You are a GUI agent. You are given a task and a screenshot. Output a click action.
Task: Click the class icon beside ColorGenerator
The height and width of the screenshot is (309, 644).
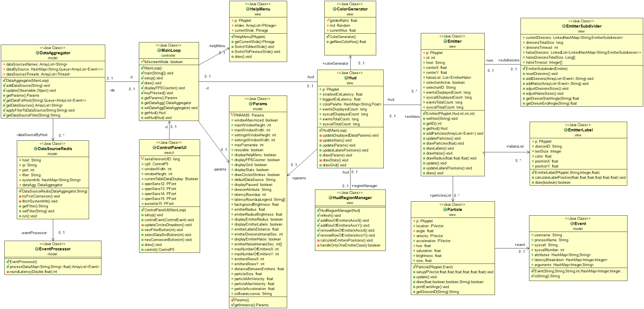point(335,9)
